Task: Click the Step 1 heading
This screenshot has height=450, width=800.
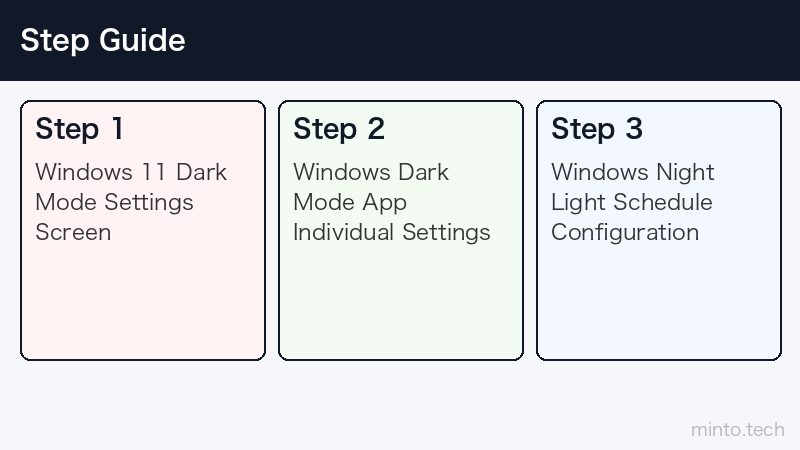Action: tap(79, 129)
